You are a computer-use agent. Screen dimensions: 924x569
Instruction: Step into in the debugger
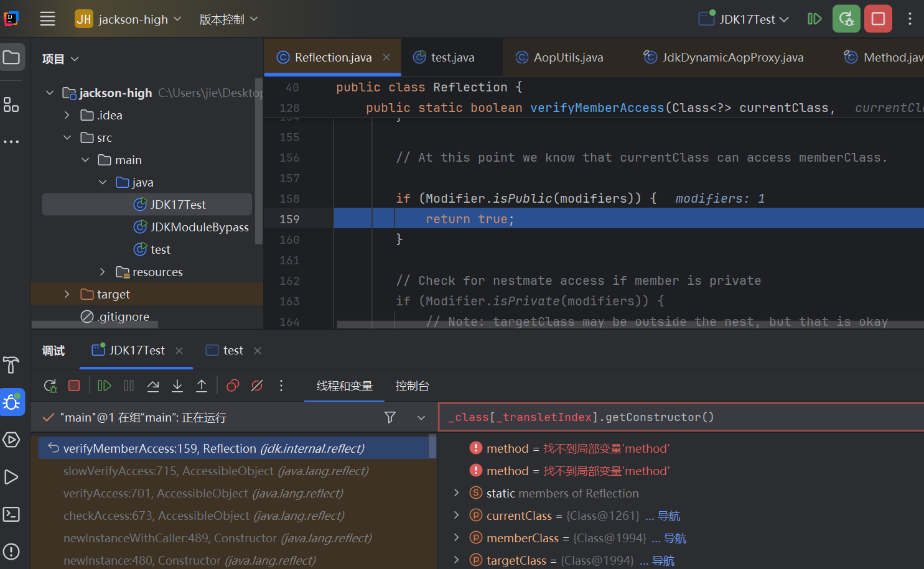pos(177,386)
